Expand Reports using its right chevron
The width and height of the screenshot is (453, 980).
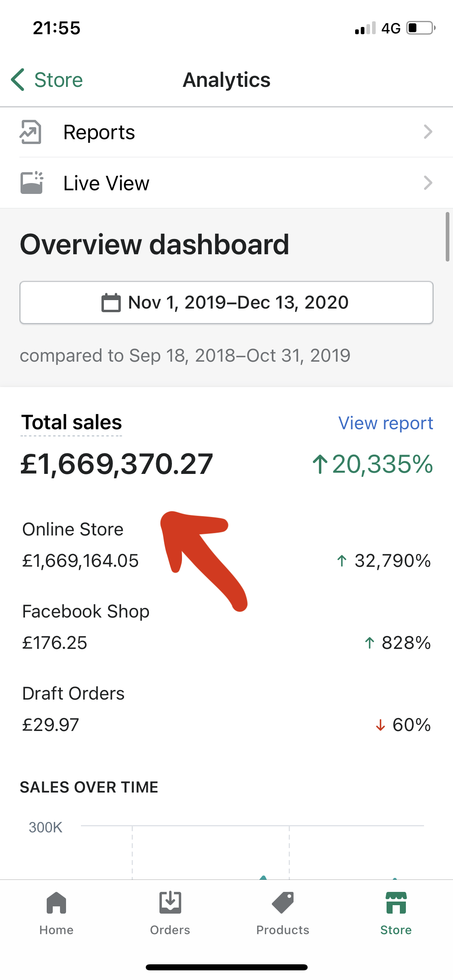pyautogui.click(x=428, y=132)
